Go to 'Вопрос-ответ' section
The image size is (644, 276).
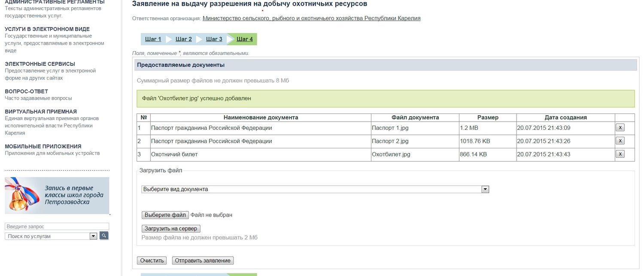click(x=26, y=91)
